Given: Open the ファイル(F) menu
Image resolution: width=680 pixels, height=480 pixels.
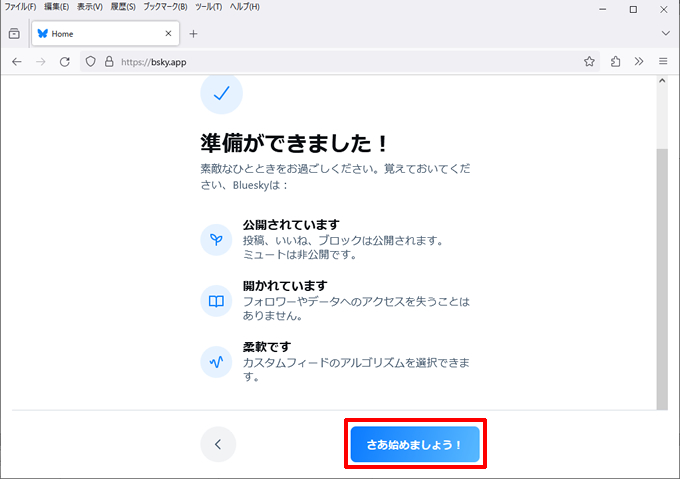Looking at the screenshot, I should click(20, 7).
